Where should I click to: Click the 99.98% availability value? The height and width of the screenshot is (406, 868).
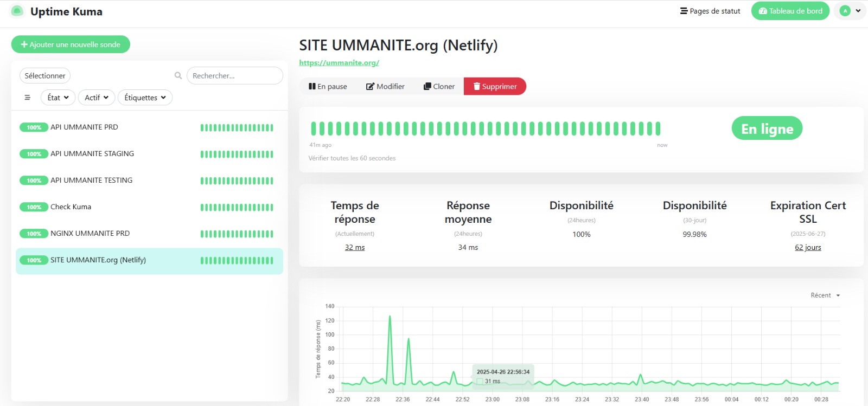(x=694, y=234)
